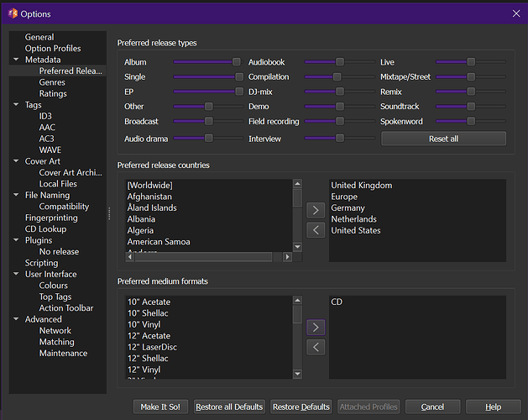Click the countries list scroll-down arrow
Viewport: 528px width, 420px height.
pos(297,247)
